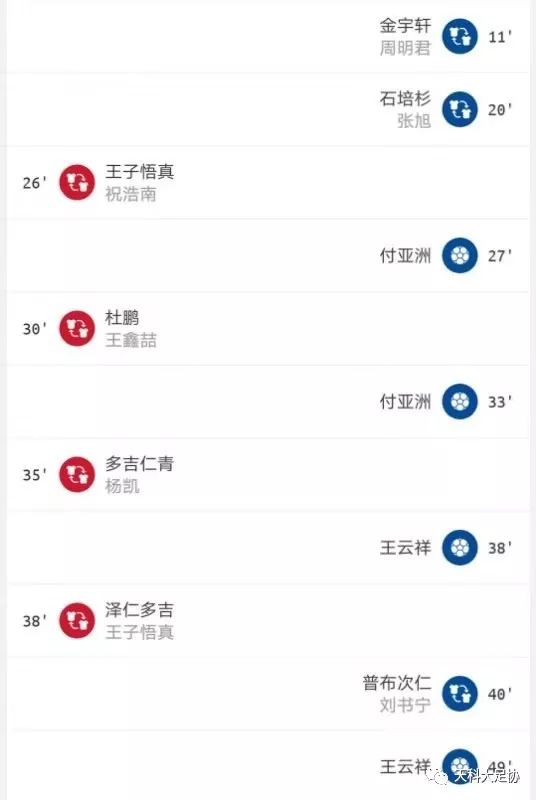Click the red substitution icon at 35'

click(77, 474)
